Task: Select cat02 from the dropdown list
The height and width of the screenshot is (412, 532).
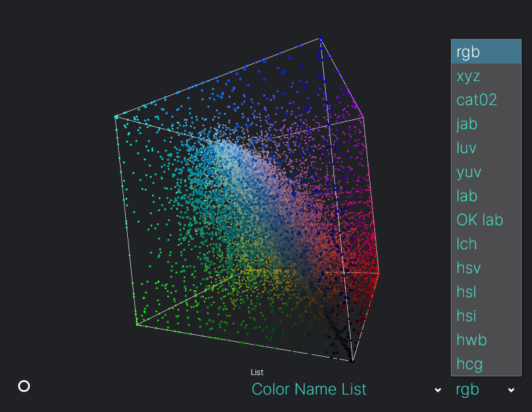Action: pyautogui.click(x=486, y=100)
